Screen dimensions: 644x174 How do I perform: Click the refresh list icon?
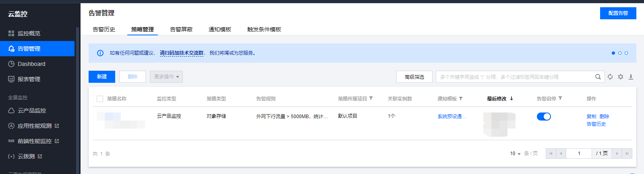tap(610, 77)
